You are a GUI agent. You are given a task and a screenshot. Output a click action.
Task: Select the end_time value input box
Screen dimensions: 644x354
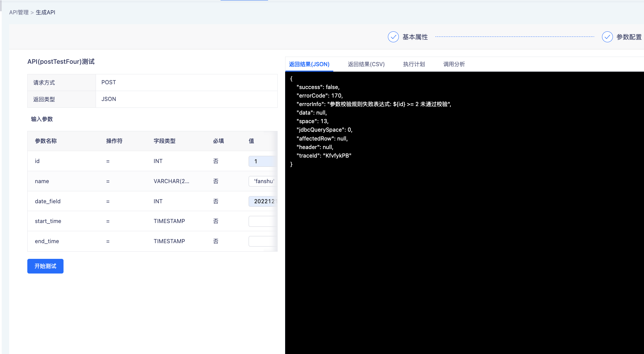(262, 241)
